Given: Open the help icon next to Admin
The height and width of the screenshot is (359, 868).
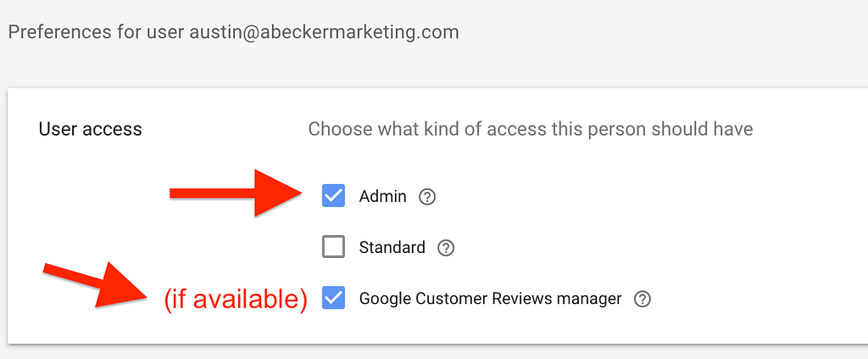Looking at the screenshot, I should 427,197.
